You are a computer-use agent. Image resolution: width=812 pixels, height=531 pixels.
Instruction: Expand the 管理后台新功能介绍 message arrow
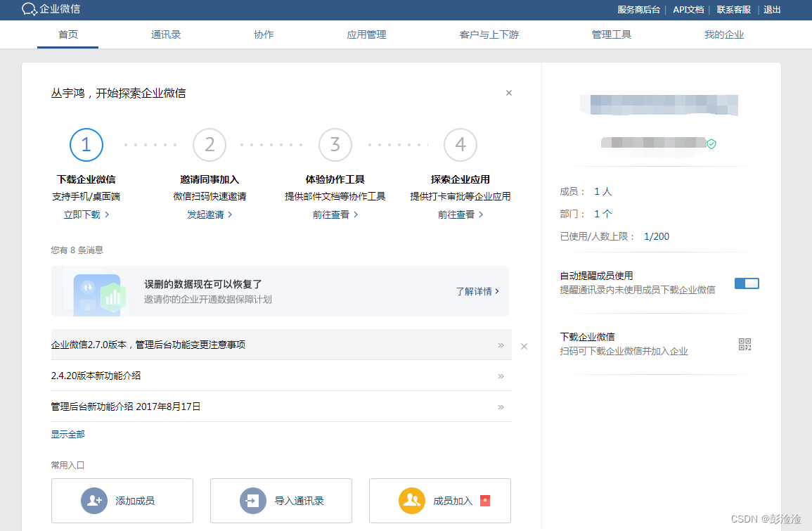(x=501, y=407)
